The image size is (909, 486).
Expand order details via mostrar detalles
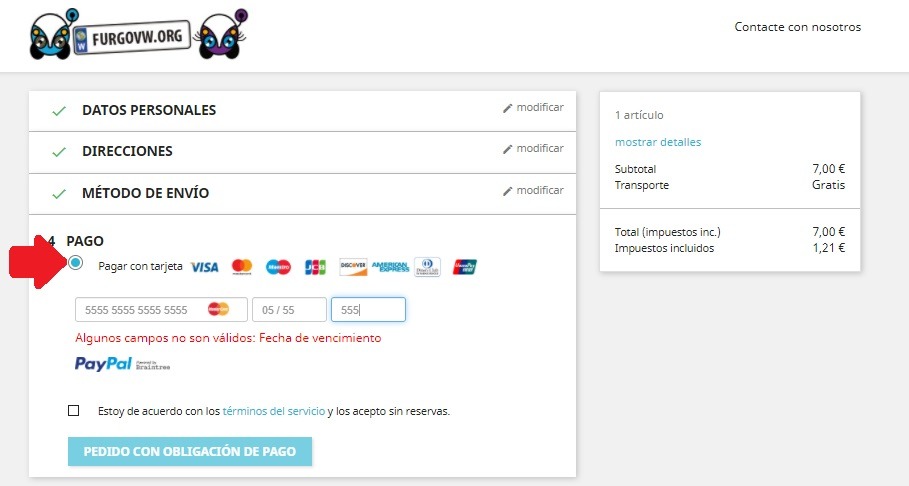pyautogui.click(x=658, y=142)
